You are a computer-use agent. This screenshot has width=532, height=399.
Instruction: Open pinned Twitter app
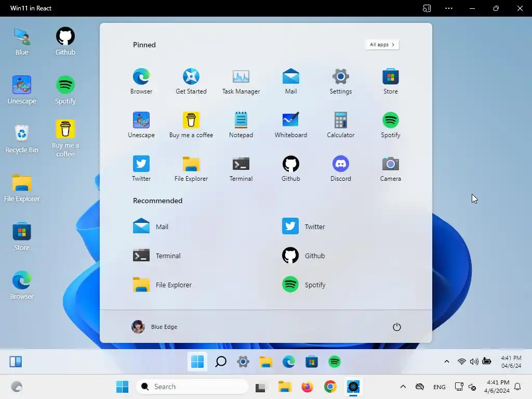point(141,169)
